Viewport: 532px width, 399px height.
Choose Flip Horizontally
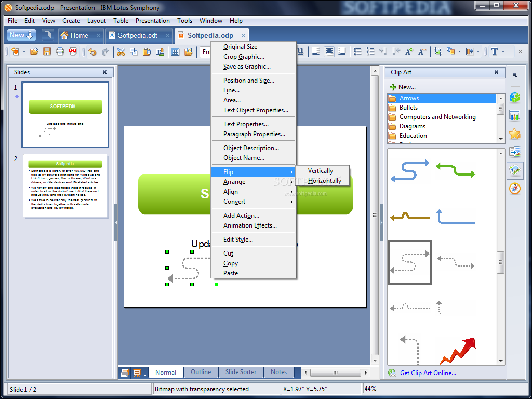point(322,181)
